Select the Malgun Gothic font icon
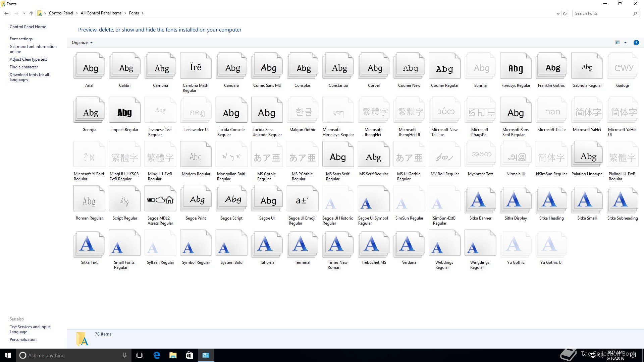Viewport: 644px width, 362px height. [x=303, y=110]
